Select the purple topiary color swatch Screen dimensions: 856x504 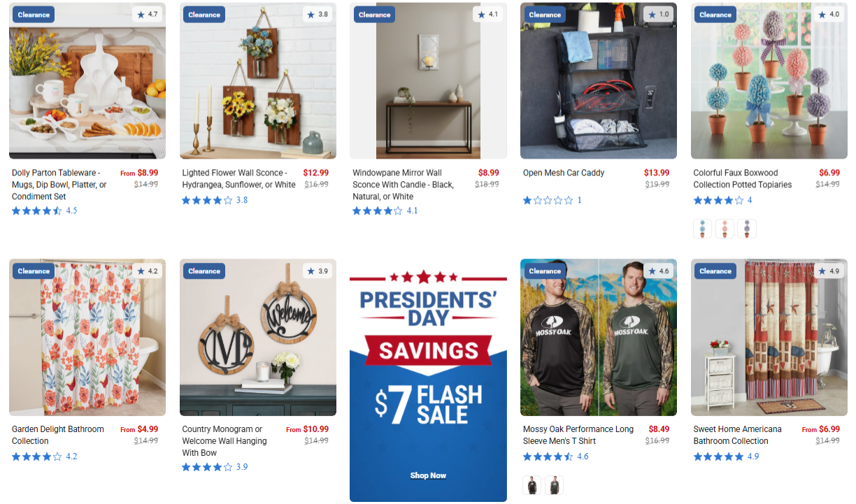coord(747,229)
